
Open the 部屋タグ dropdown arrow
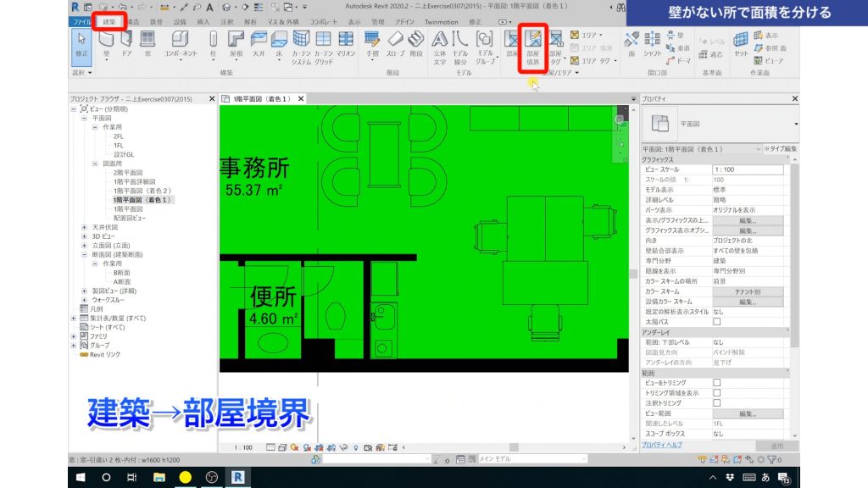(564, 60)
